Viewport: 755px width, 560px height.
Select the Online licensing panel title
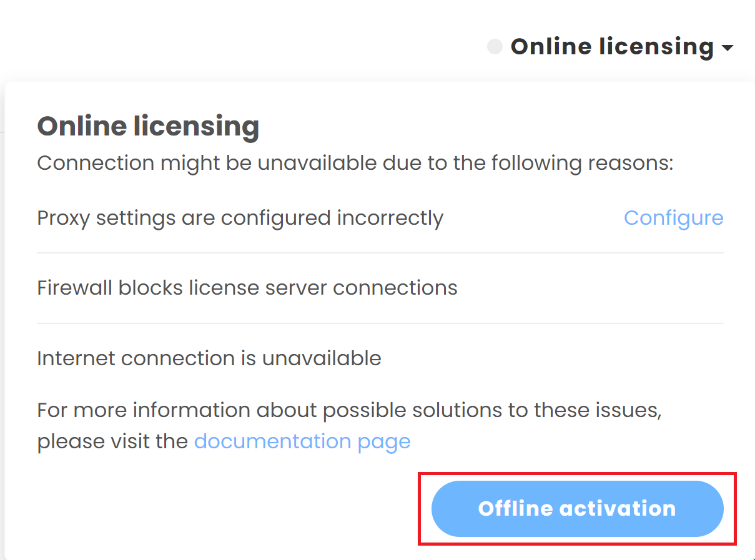click(x=148, y=126)
